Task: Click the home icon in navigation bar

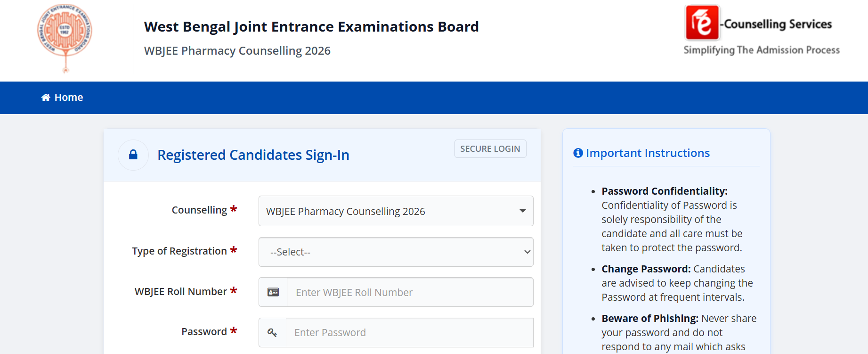Action: 46,98
